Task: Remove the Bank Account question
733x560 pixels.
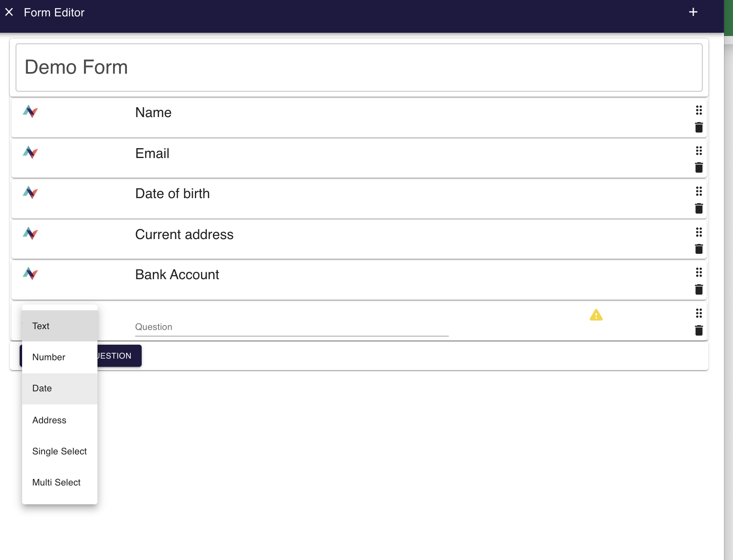Action: pyautogui.click(x=699, y=290)
